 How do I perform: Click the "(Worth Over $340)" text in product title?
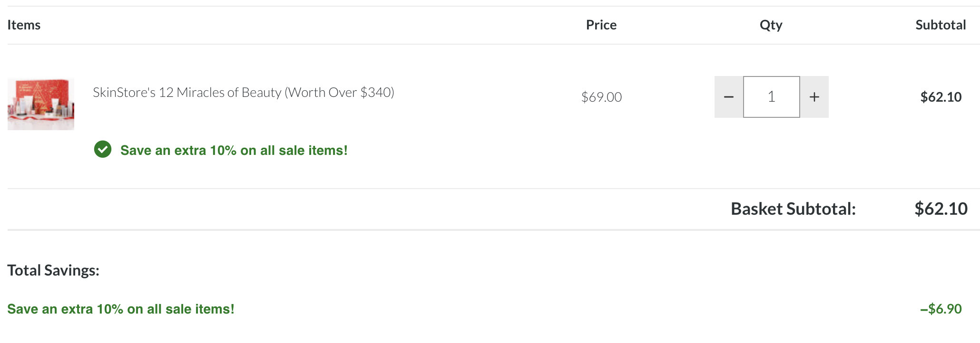click(340, 92)
